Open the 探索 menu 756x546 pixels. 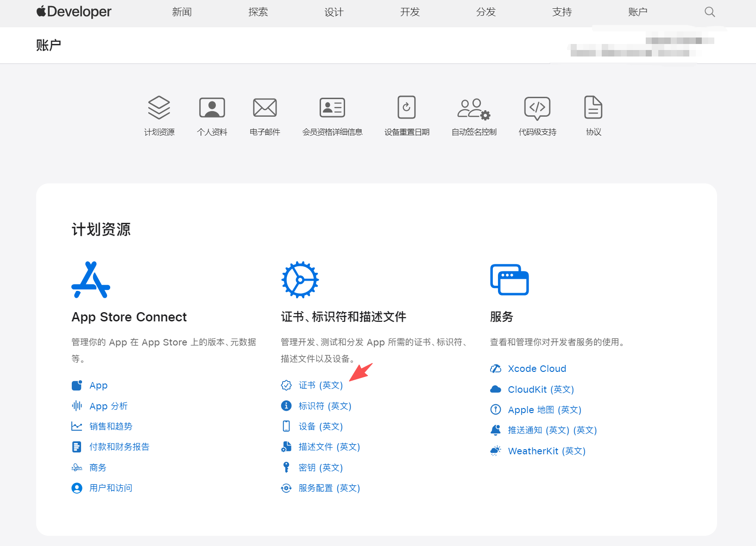click(x=258, y=12)
